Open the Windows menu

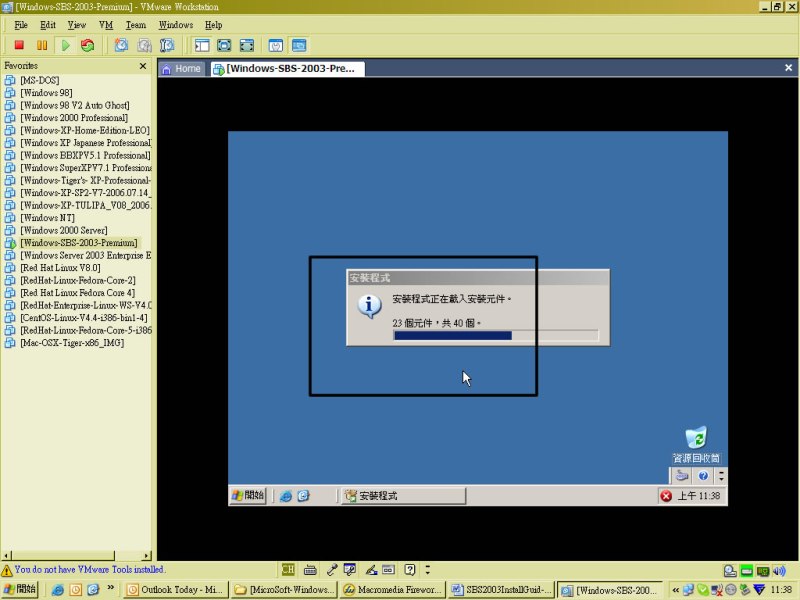tap(176, 25)
